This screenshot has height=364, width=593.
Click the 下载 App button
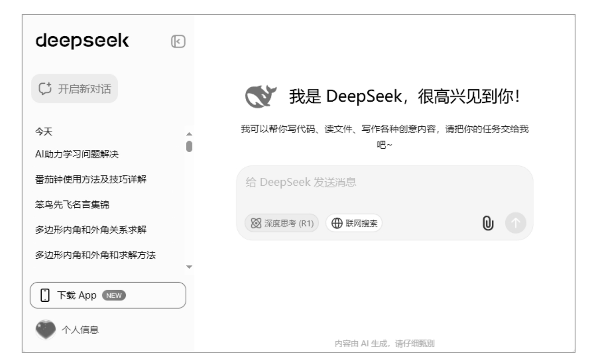(x=108, y=295)
